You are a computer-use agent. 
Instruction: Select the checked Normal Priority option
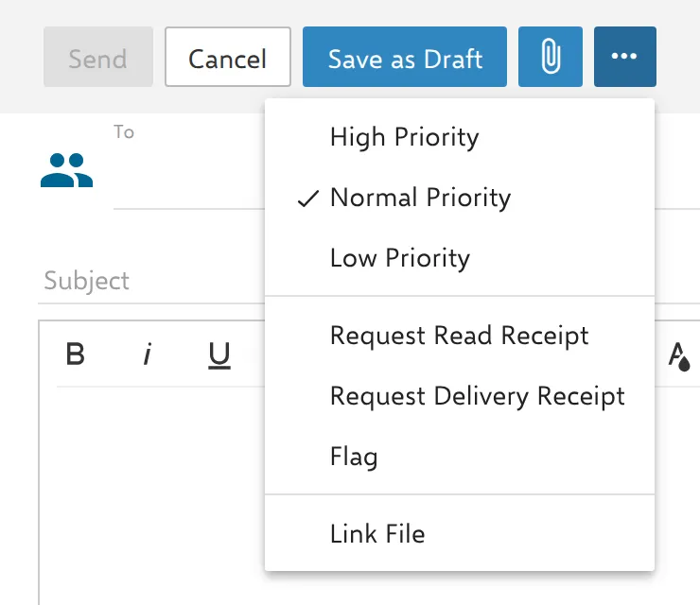click(x=460, y=198)
